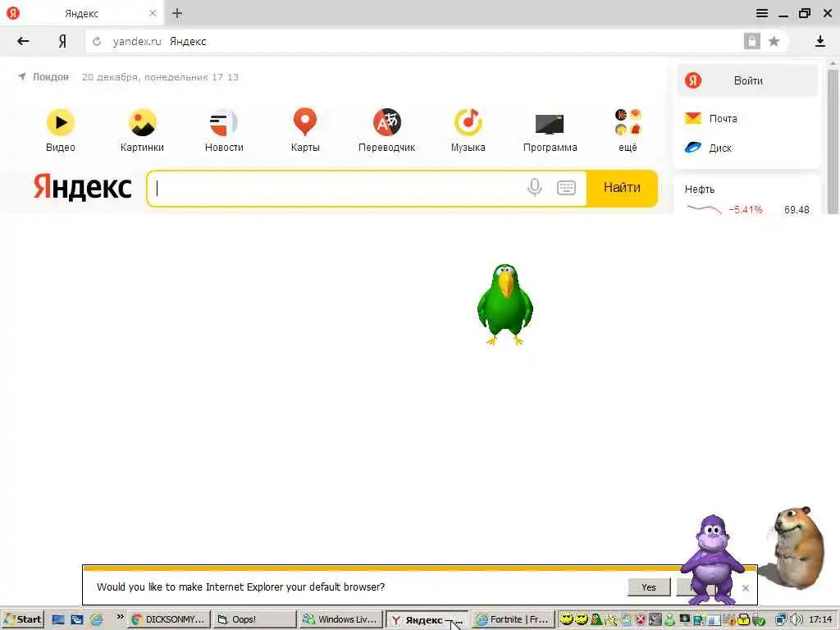Switch to the Oops! taskbar window

(254, 619)
